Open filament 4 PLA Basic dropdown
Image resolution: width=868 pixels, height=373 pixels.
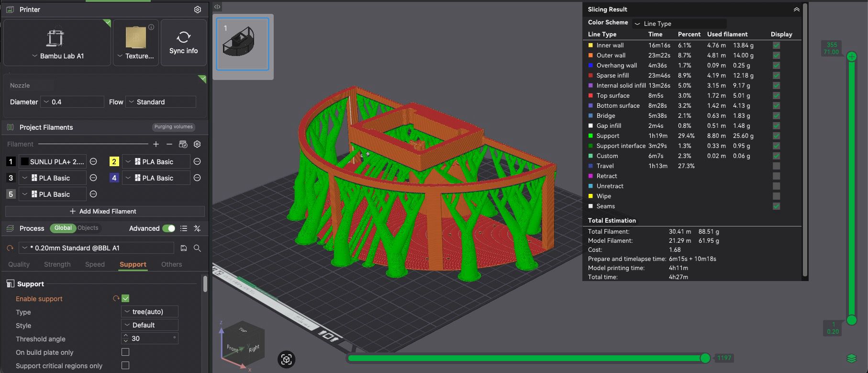click(x=156, y=178)
